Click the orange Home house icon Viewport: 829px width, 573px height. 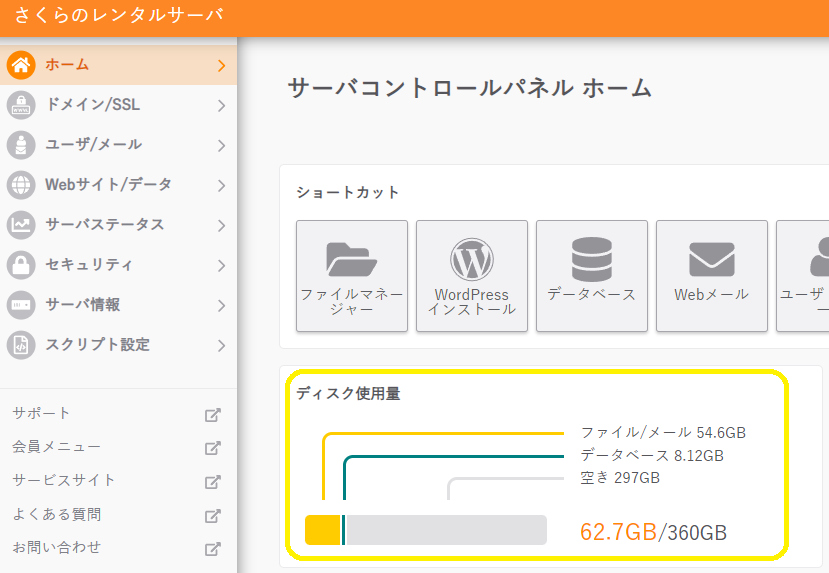21,65
